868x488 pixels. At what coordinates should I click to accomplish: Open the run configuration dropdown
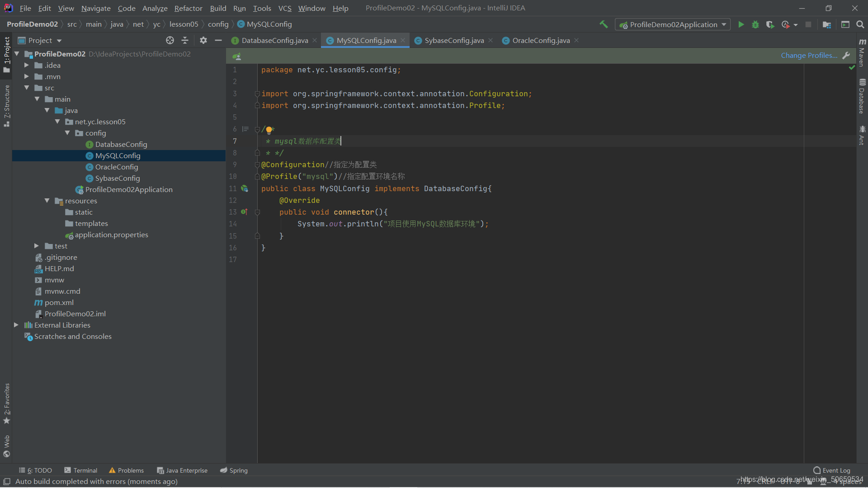click(x=673, y=24)
